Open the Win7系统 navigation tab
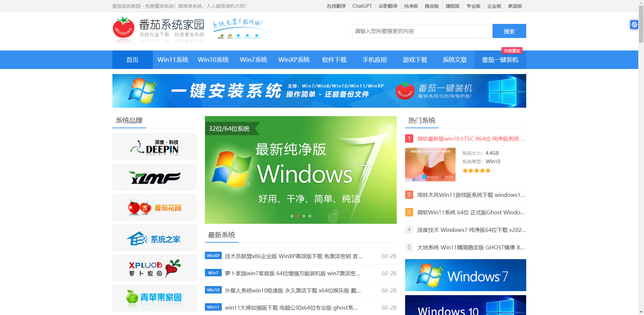 254,60
